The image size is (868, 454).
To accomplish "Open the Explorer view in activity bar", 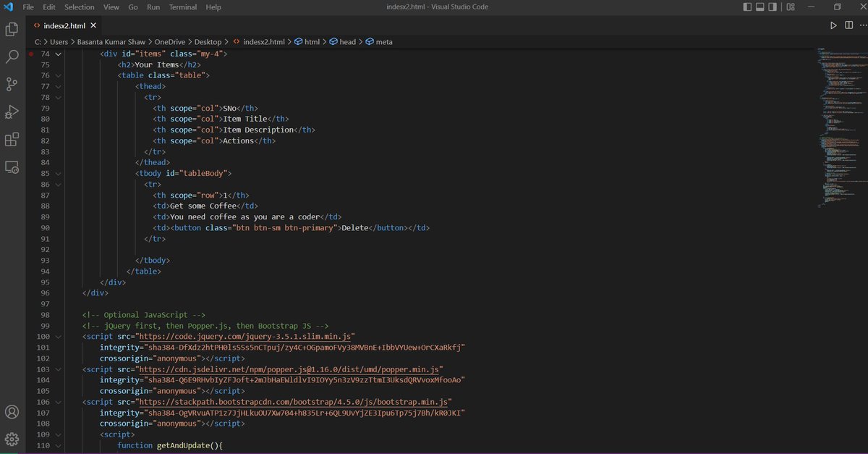I will (12, 29).
